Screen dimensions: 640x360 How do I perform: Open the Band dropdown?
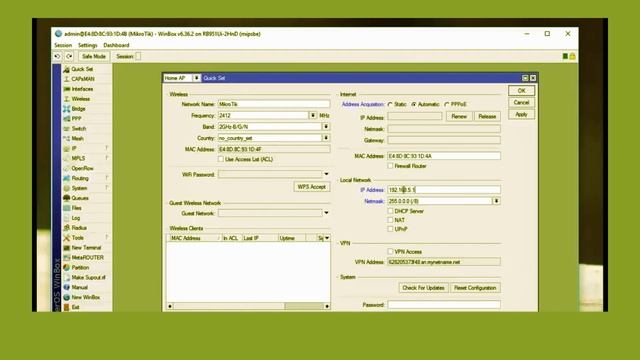pyautogui.click(x=326, y=127)
